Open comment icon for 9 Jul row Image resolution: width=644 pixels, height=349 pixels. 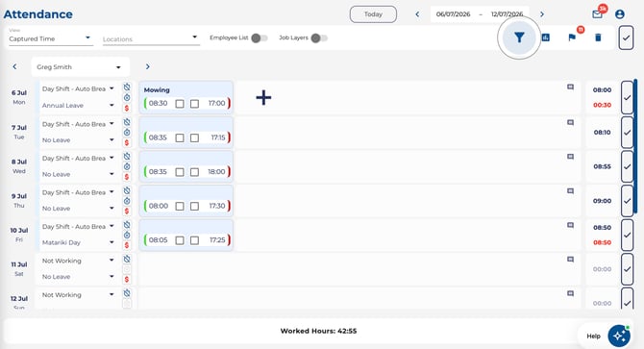click(x=571, y=191)
